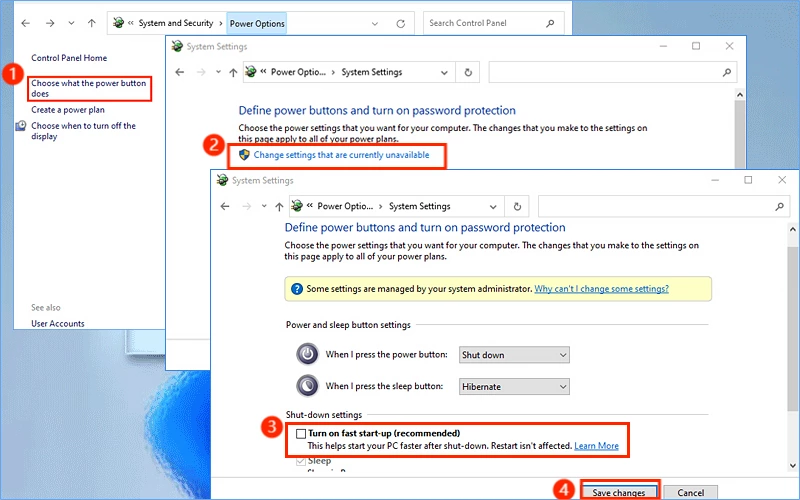
Task: Open Choose when to turn off the display
Action: [x=83, y=131]
